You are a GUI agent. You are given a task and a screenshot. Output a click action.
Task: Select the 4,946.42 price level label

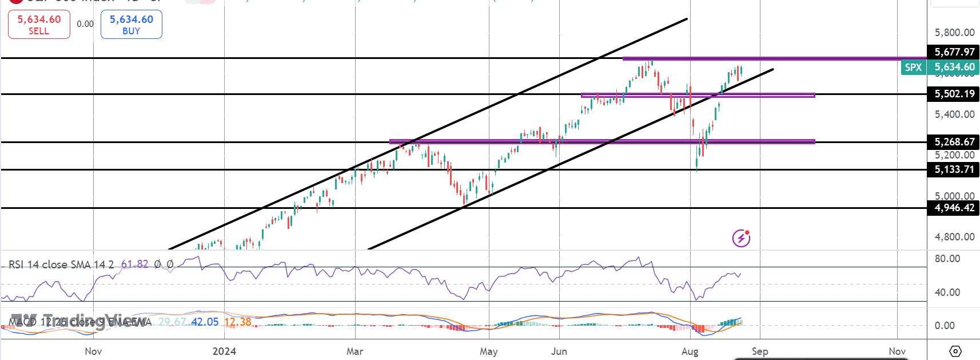[x=954, y=208]
